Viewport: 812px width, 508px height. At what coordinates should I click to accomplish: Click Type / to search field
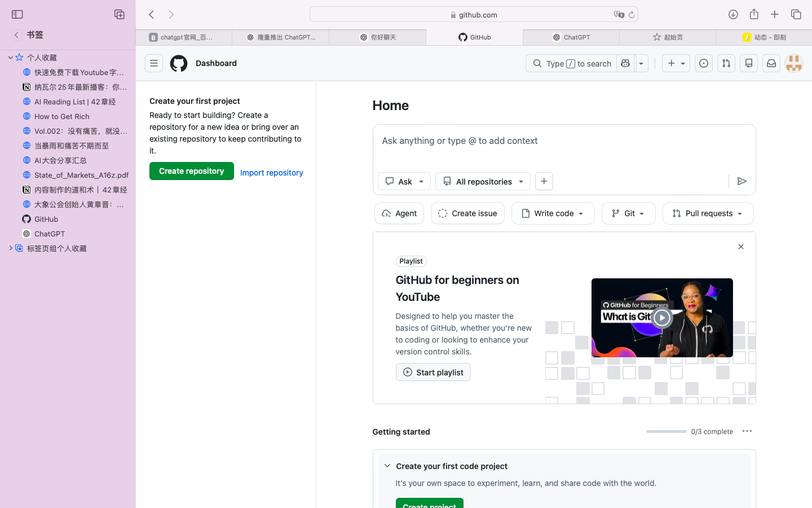pyautogui.click(x=571, y=63)
